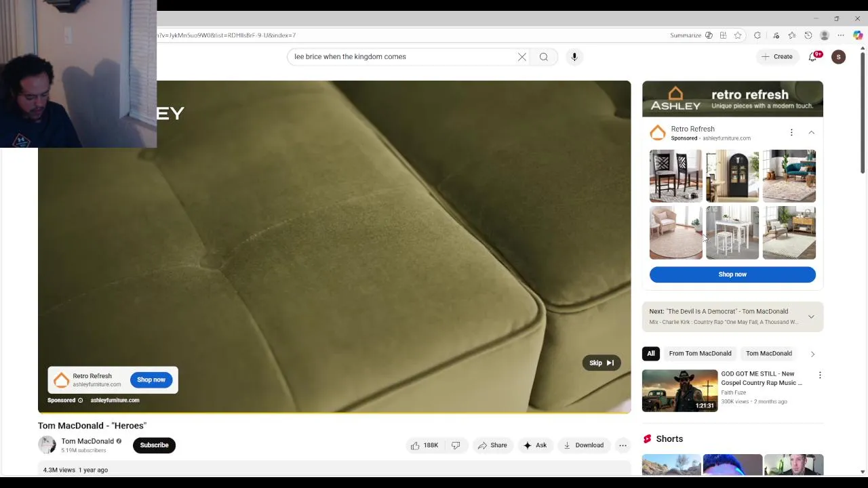Click the Create button
This screenshot has height=488, width=868.
777,57
